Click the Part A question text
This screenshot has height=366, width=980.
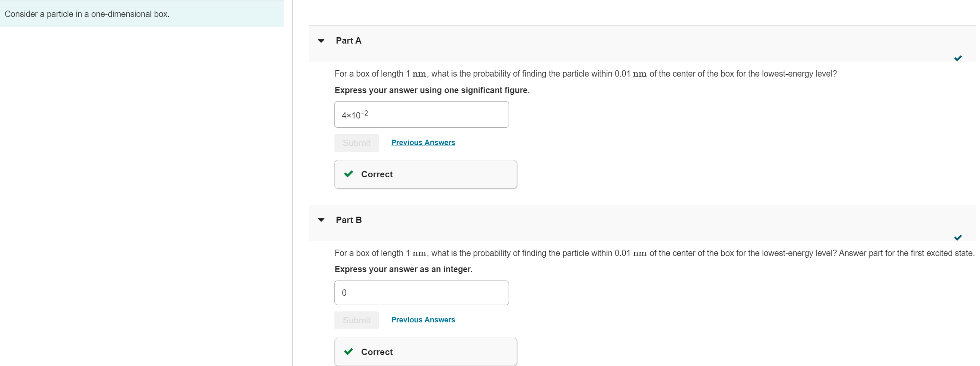pyautogui.click(x=585, y=74)
